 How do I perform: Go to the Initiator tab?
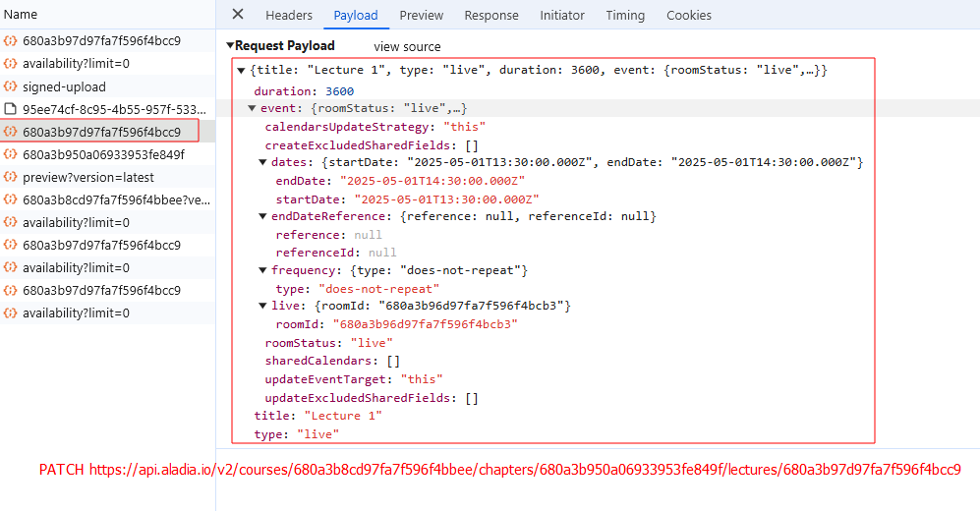562,15
